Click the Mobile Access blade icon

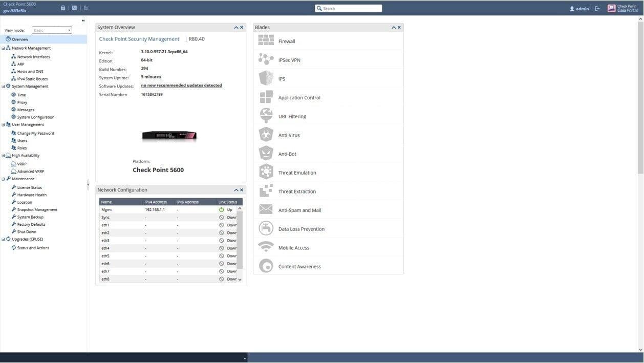266,247
